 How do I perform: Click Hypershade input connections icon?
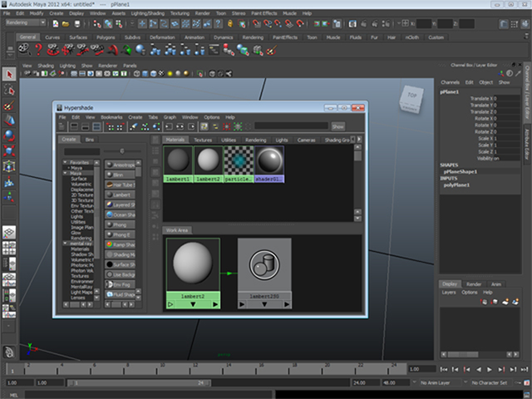(x=169, y=126)
